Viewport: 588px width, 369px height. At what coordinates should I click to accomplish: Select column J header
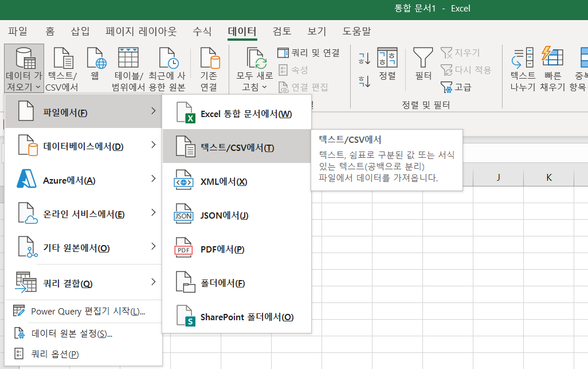click(x=499, y=177)
